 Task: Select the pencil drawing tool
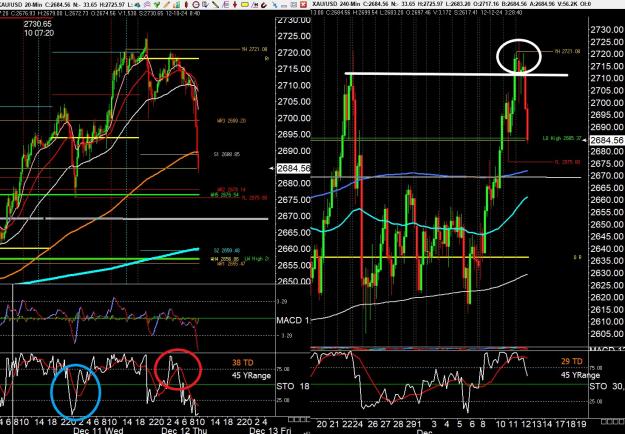pos(166,5)
